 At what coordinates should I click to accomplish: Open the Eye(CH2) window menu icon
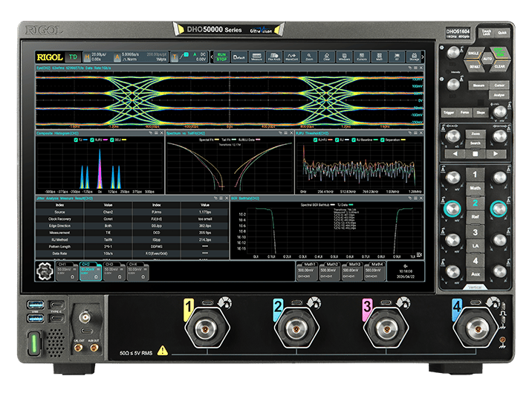[x=415, y=68]
